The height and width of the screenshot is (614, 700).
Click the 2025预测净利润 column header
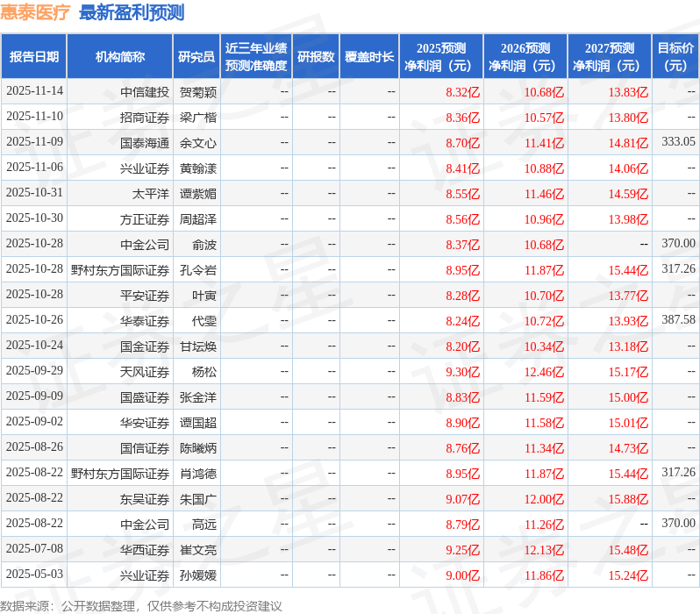[x=441, y=57]
